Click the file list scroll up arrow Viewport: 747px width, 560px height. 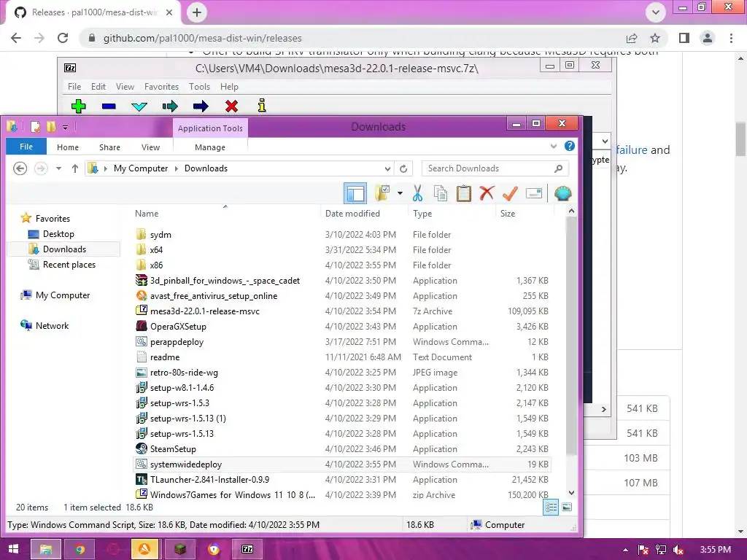pos(571,211)
